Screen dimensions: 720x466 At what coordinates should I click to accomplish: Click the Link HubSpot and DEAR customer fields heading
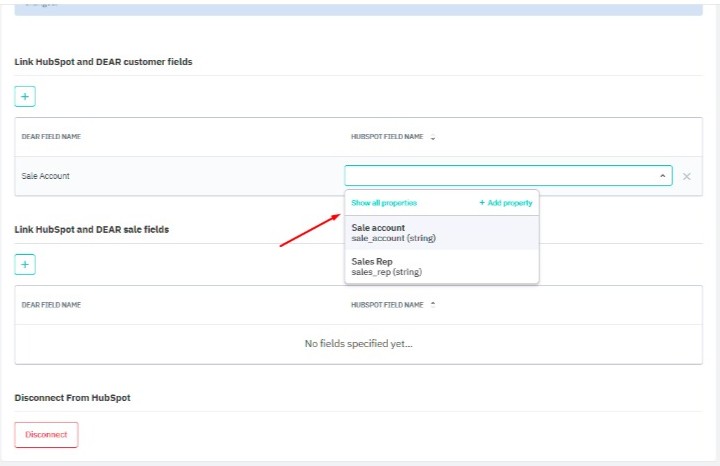point(103,62)
